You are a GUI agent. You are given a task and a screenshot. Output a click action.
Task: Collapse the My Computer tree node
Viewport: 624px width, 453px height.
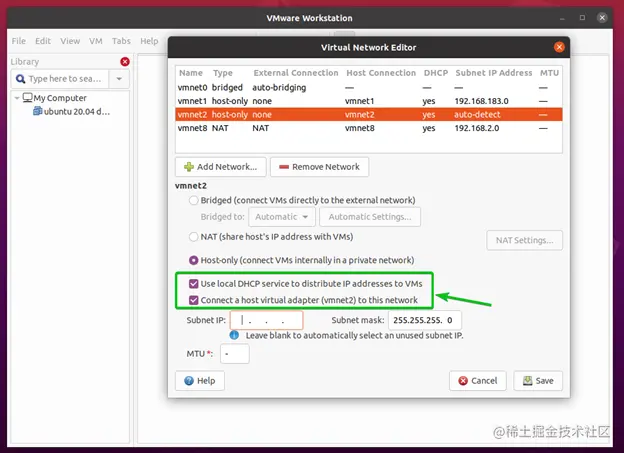tap(17, 98)
